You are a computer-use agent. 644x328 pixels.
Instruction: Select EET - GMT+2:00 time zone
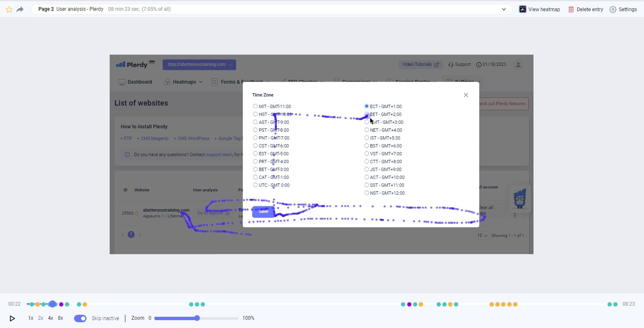pos(367,114)
